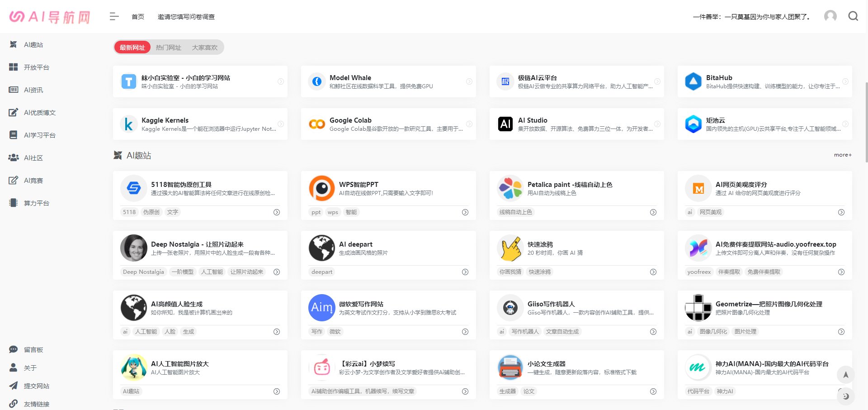Click the AI导航网 logo
This screenshot has width=868, height=410.
point(50,17)
